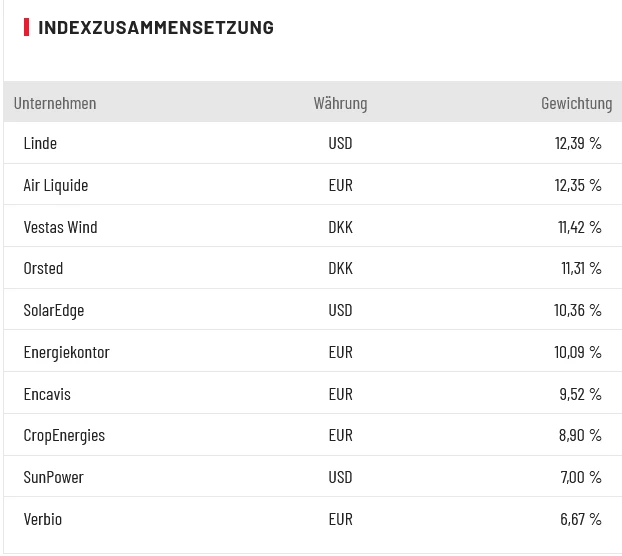Open the Air Liquide entry
The width and height of the screenshot is (622, 556).
[x=56, y=185]
